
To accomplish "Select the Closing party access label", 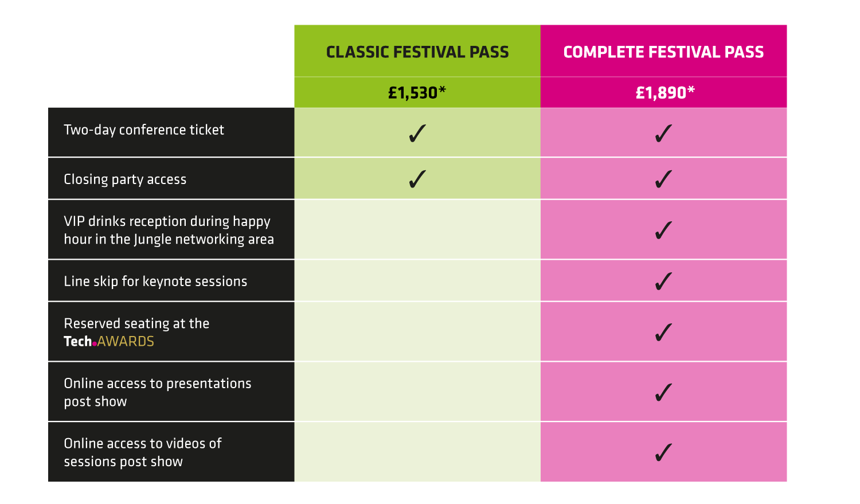I will (x=125, y=179).
